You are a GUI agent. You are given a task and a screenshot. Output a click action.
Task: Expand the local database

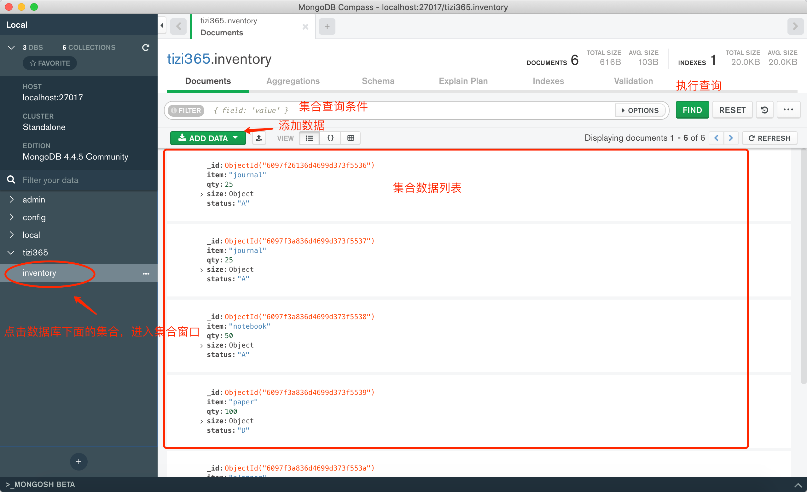tap(12, 235)
